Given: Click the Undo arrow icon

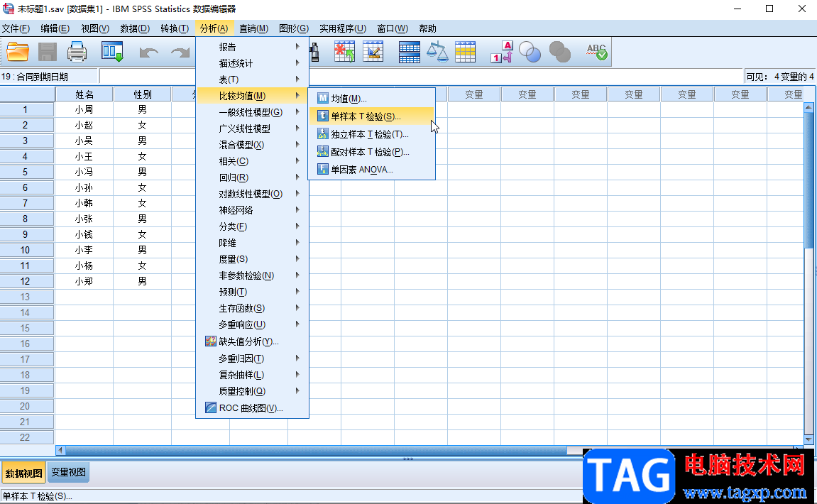Looking at the screenshot, I should (148, 52).
